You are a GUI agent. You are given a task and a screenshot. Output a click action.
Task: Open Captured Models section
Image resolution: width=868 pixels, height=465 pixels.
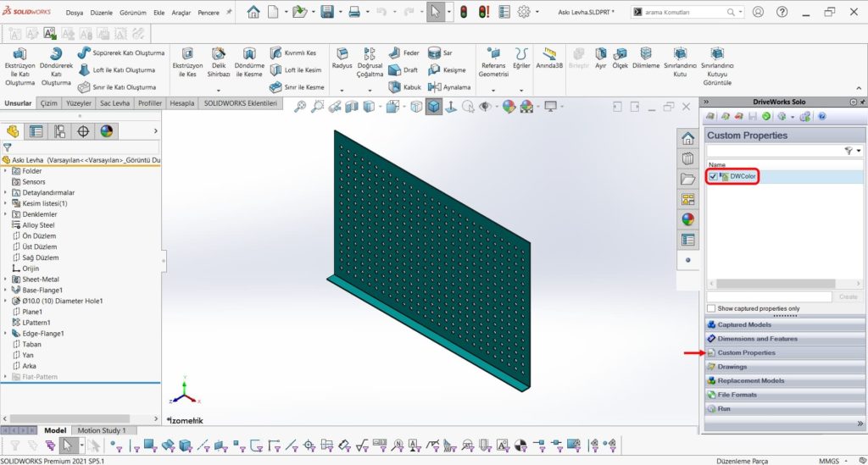(784, 324)
